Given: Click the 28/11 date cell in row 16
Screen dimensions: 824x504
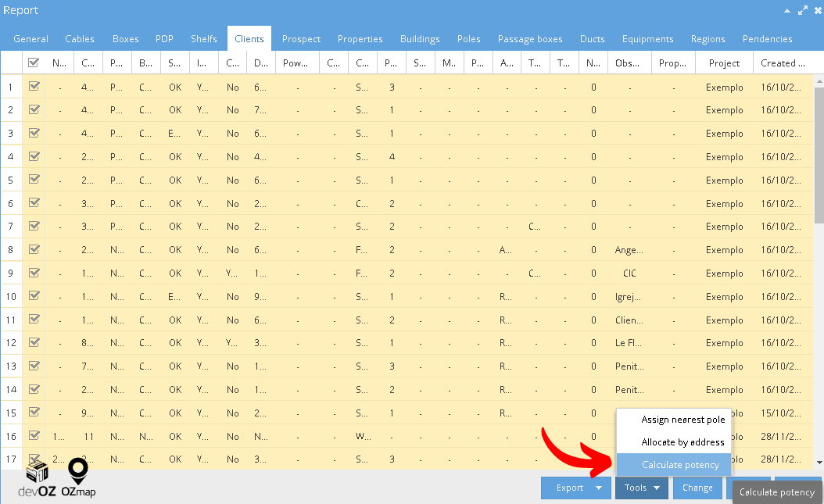Looking at the screenshot, I should (x=783, y=436).
